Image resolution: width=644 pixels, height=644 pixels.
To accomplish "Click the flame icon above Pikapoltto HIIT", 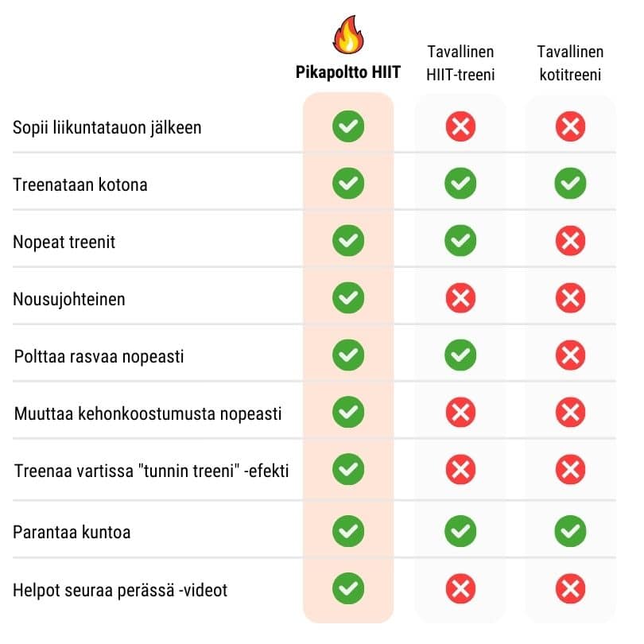I will (x=348, y=35).
